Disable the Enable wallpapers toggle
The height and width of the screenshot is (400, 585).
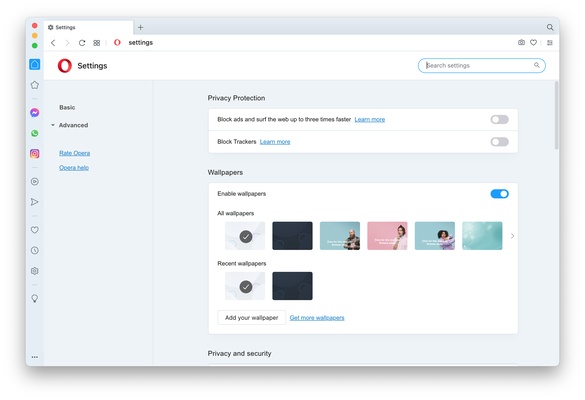pyautogui.click(x=500, y=194)
